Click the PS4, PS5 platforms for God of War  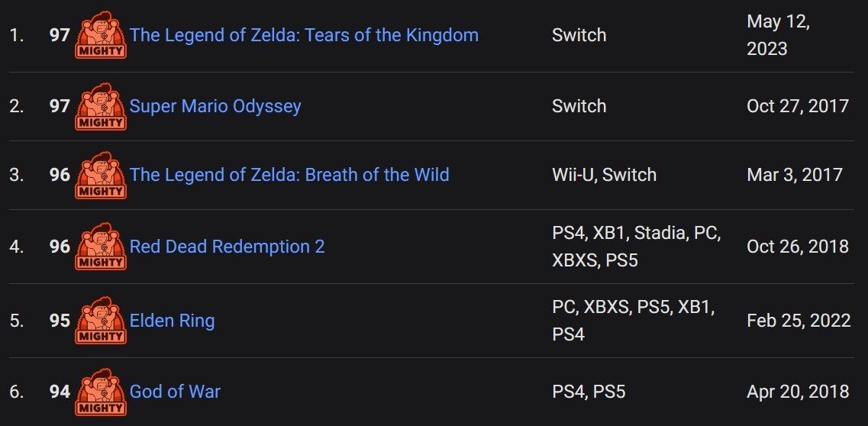589,392
